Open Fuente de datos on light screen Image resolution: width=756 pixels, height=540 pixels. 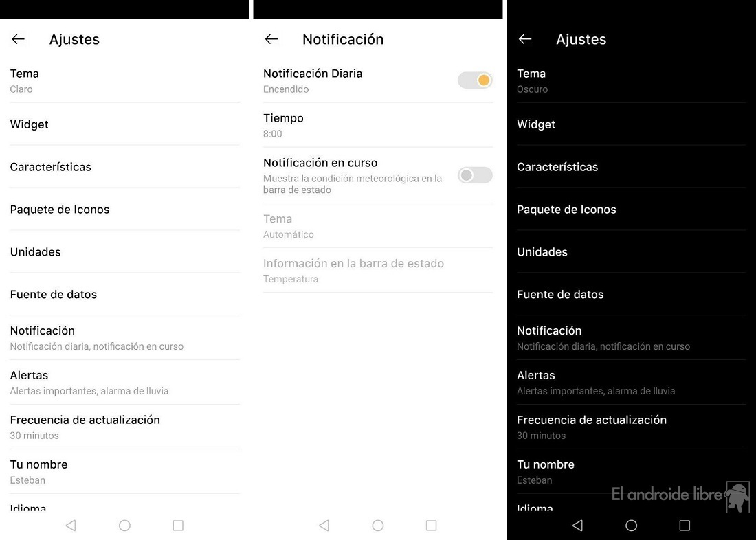coord(125,294)
